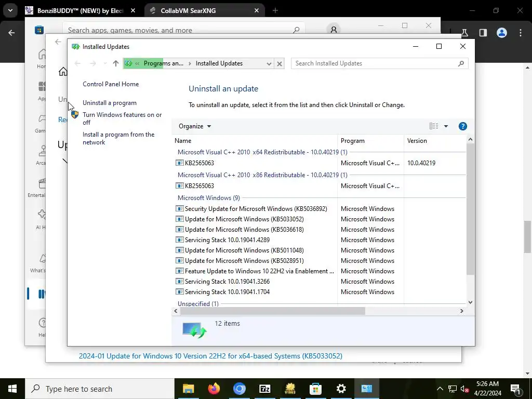
Task: Select Servicing Stack 10.0.19041.3266
Action: tap(319, 282)
